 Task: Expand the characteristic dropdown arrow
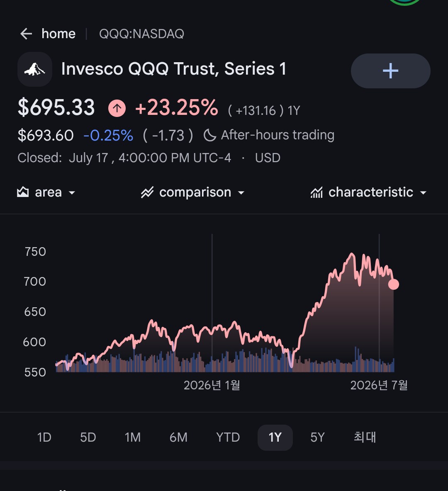423,193
